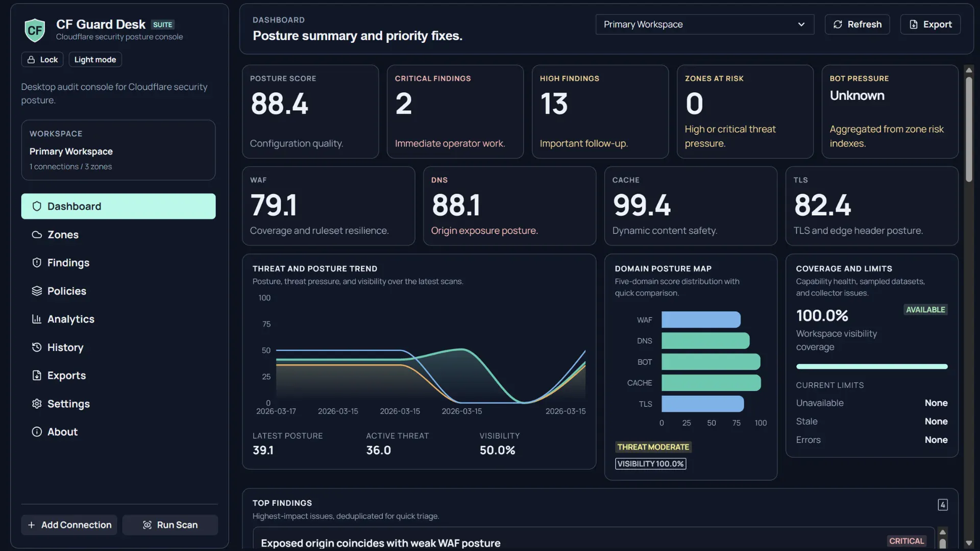Click the CF shield logo icon

click(35, 30)
